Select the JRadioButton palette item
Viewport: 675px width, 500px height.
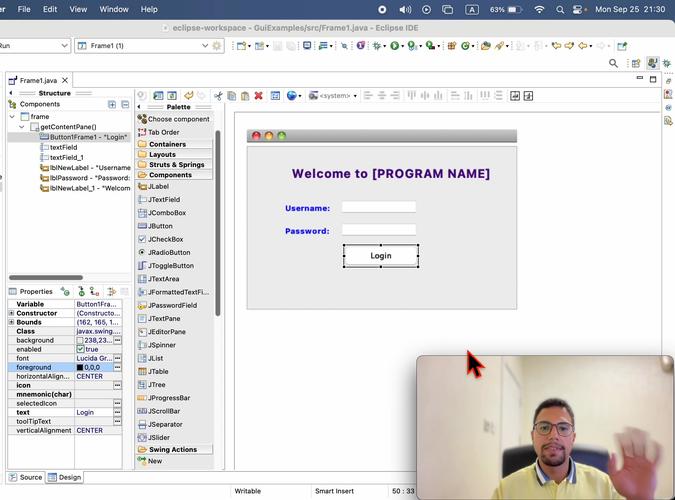point(168,253)
